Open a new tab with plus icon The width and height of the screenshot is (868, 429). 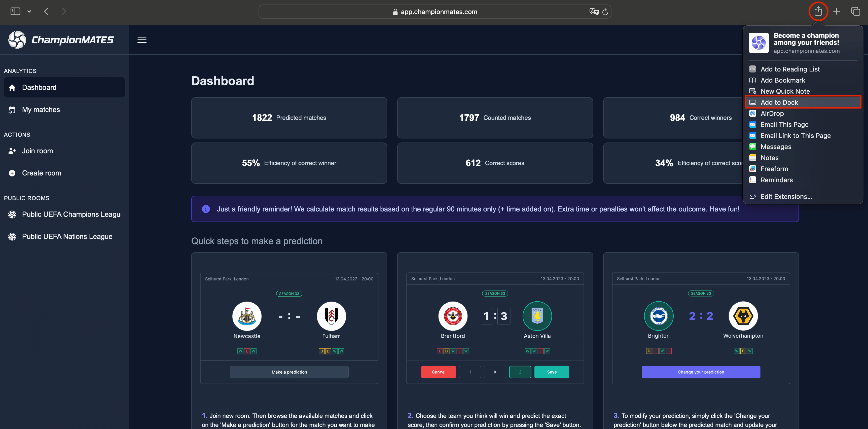tap(836, 12)
